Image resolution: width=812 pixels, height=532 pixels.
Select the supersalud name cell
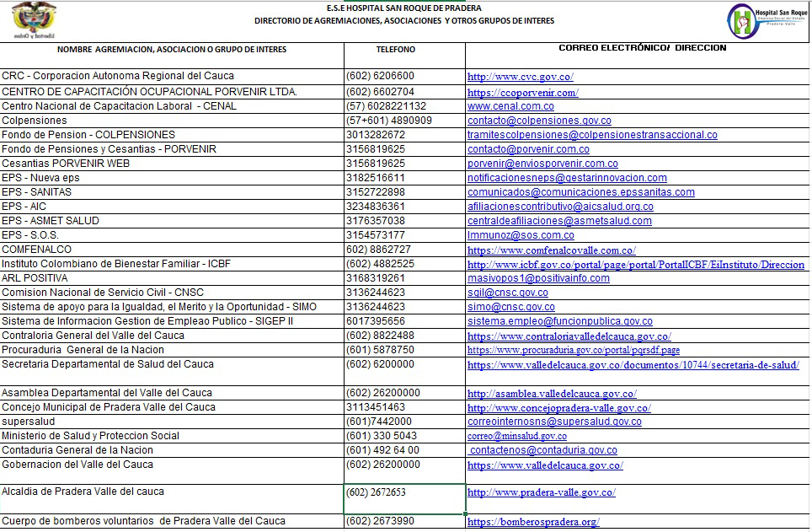(x=25, y=422)
